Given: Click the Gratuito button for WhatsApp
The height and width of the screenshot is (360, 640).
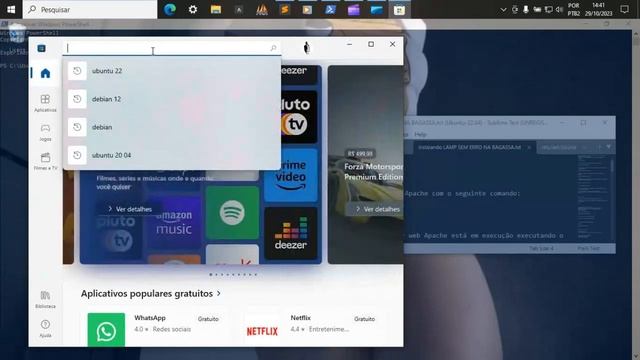Looking at the screenshot, I should [x=208, y=319].
